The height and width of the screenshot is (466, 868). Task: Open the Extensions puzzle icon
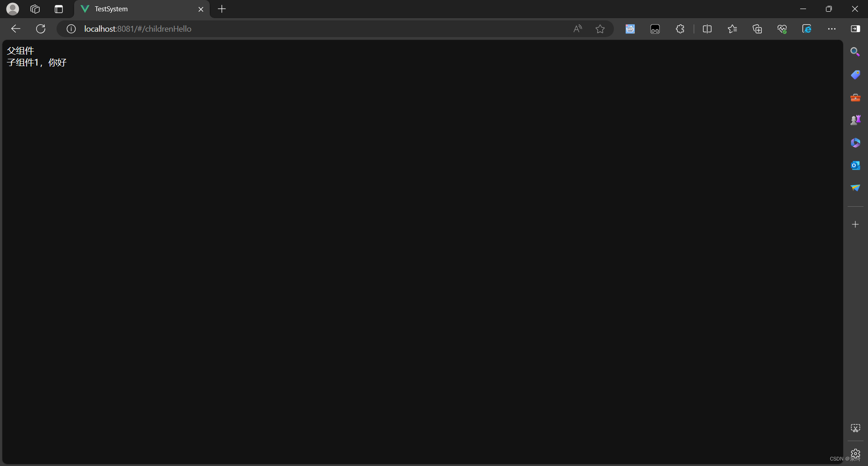[680, 29]
